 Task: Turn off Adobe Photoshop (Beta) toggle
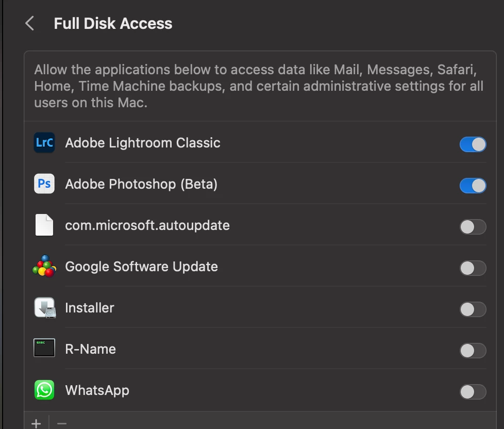click(x=473, y=186)
